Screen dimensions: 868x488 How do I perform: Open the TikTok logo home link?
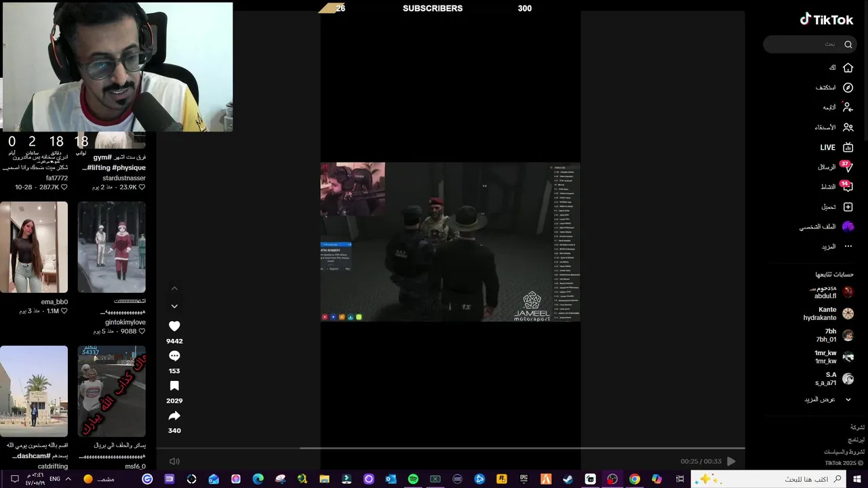pyautogui.click(x=827, y=20)
